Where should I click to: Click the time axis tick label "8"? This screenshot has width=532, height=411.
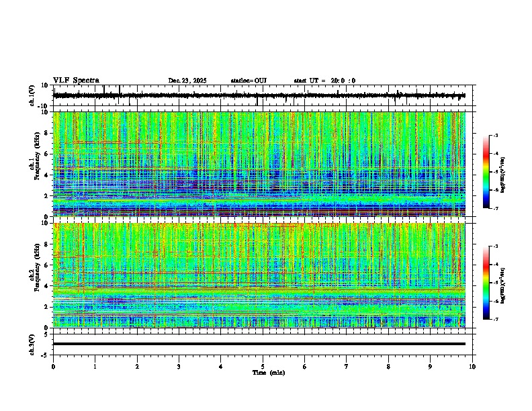click(x=388, y=367)
